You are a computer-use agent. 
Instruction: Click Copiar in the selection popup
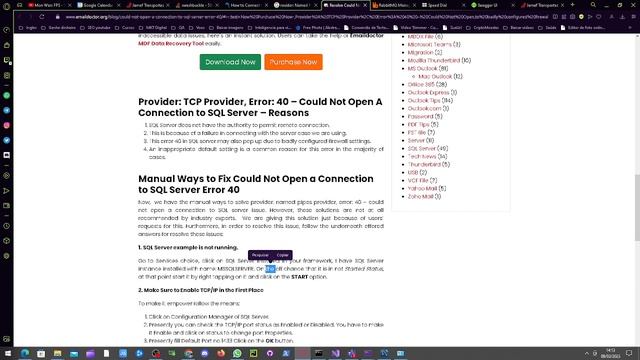click(282, 255)
